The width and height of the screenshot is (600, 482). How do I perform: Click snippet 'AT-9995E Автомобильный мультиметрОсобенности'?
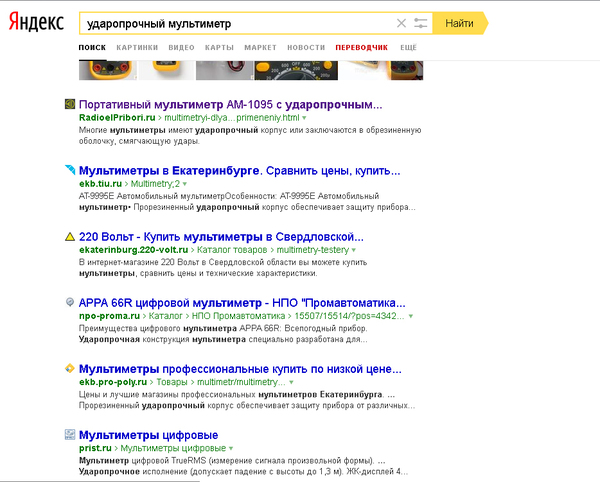click(x=178, y=196)
